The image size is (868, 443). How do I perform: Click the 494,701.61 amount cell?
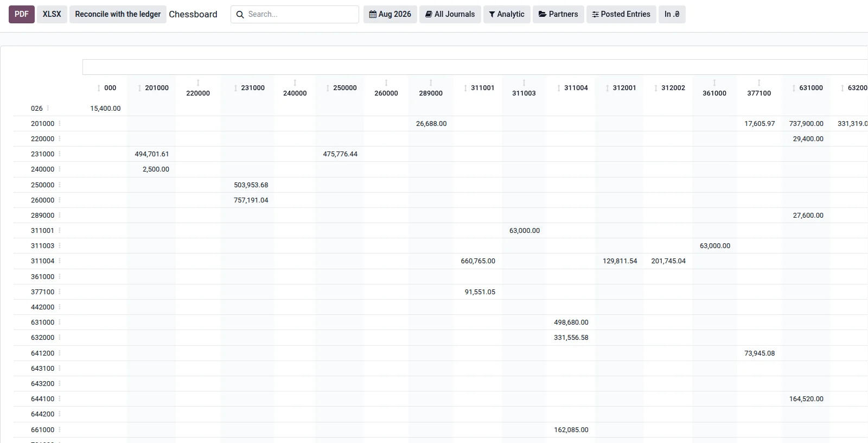point(152,154)
